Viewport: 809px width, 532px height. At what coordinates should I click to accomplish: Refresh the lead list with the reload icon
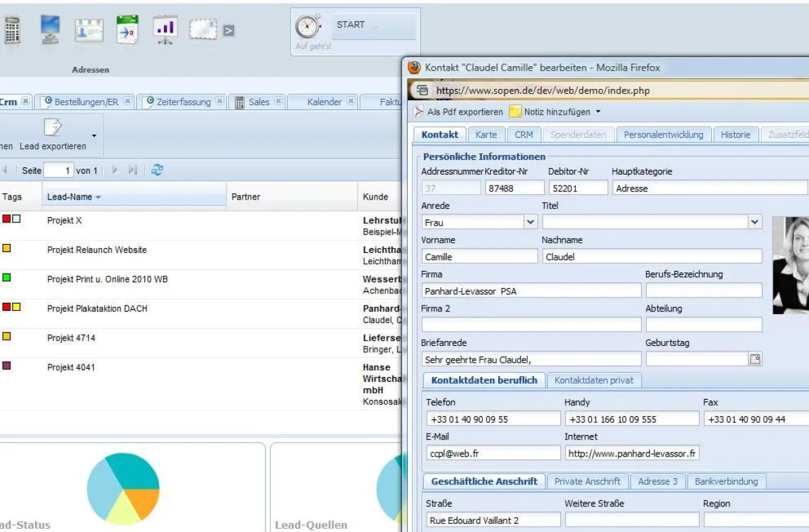[157, 171]
